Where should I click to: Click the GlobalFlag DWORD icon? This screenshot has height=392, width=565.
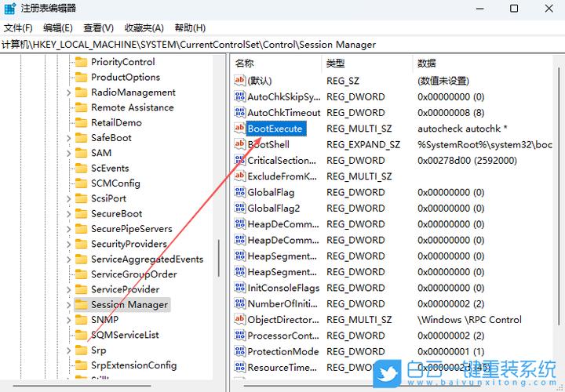[239, 192]
